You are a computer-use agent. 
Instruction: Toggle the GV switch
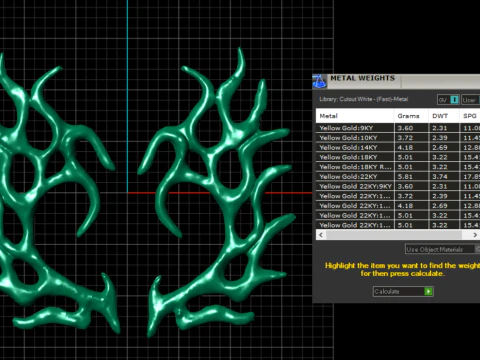448,100
